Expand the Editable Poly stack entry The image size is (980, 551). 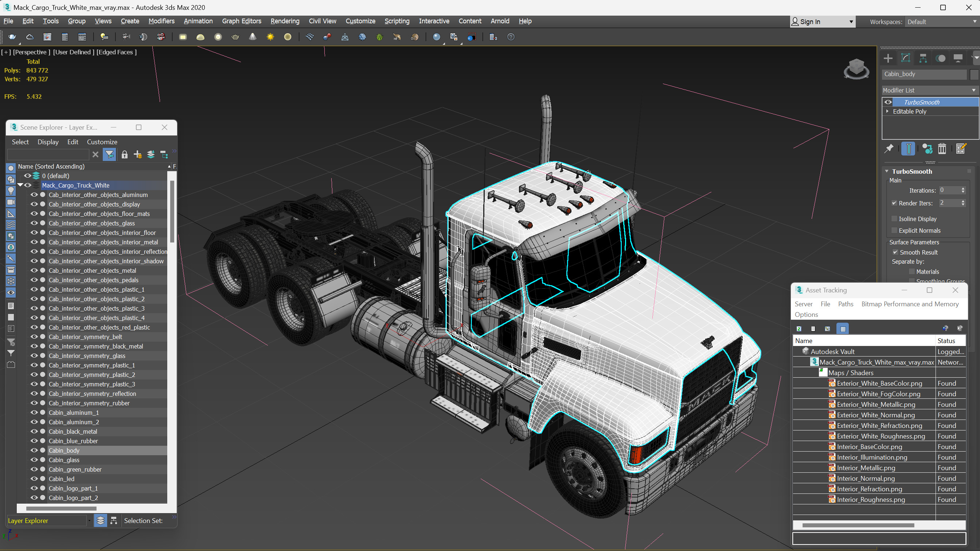tap(887, 111)
